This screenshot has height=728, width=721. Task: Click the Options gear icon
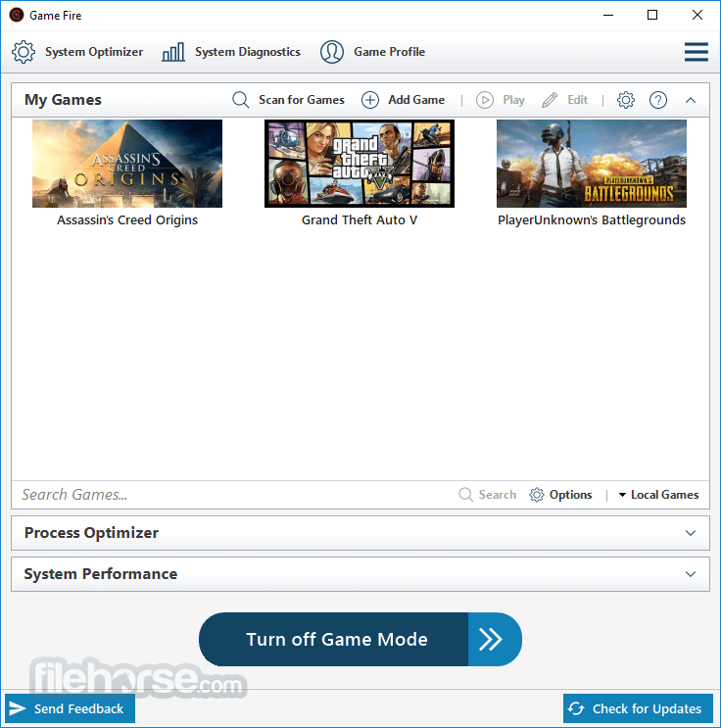tap(536, 495)
